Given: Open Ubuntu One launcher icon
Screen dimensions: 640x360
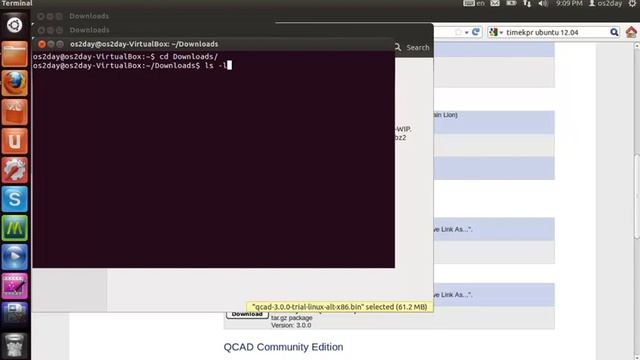Looking at the screenshot, I should pos(14,141).
